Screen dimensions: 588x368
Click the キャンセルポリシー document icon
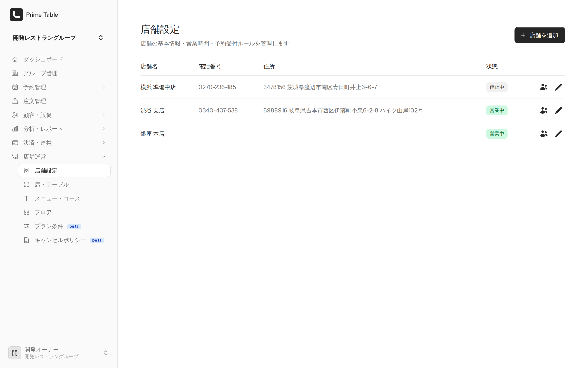pyautogui.click(x=27, y=240)
